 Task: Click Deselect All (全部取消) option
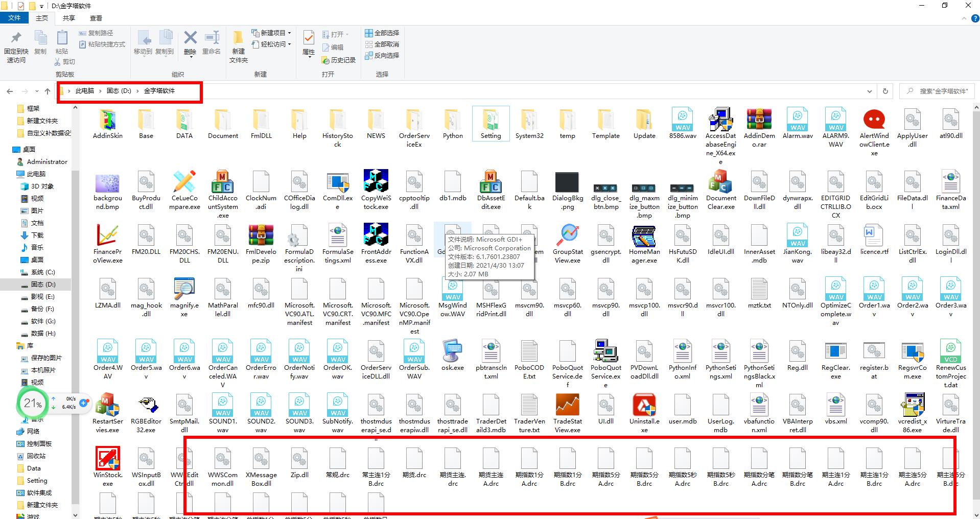[382, 44]
